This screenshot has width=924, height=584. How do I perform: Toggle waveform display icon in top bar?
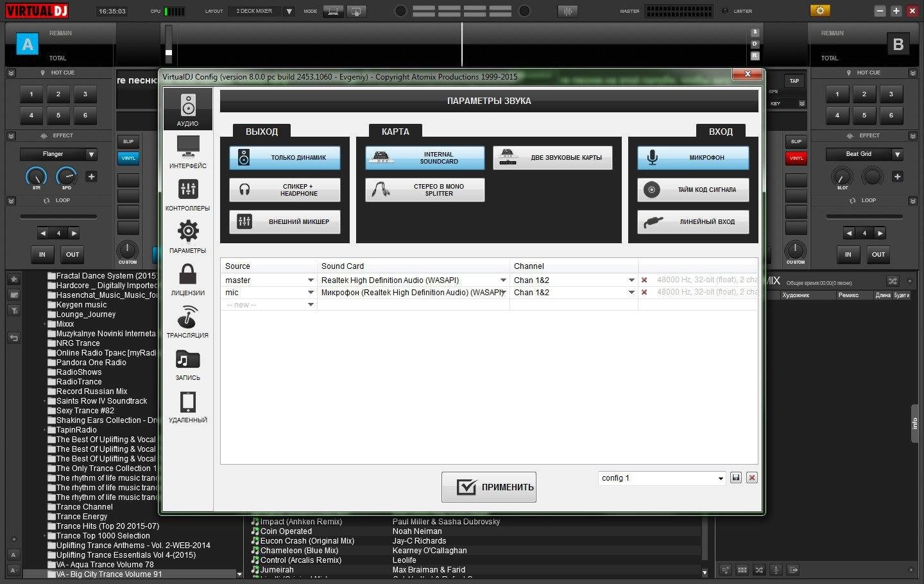[x=567, y=12]
